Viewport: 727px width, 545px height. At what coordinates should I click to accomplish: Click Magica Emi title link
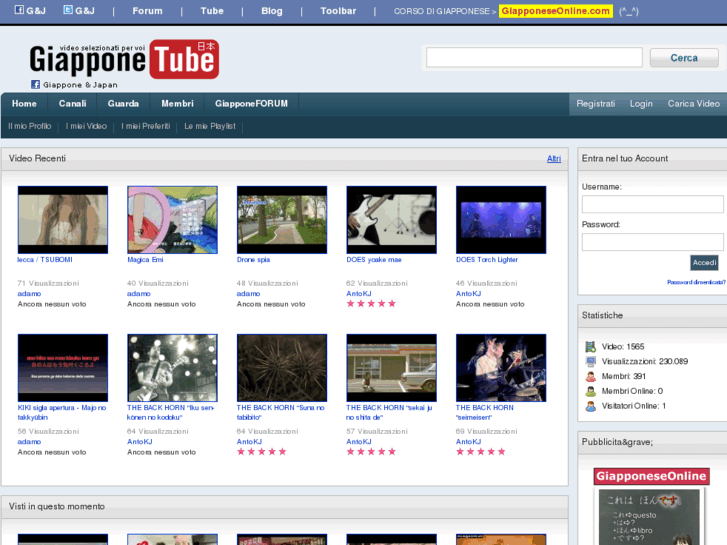click(x=145, y=260)
